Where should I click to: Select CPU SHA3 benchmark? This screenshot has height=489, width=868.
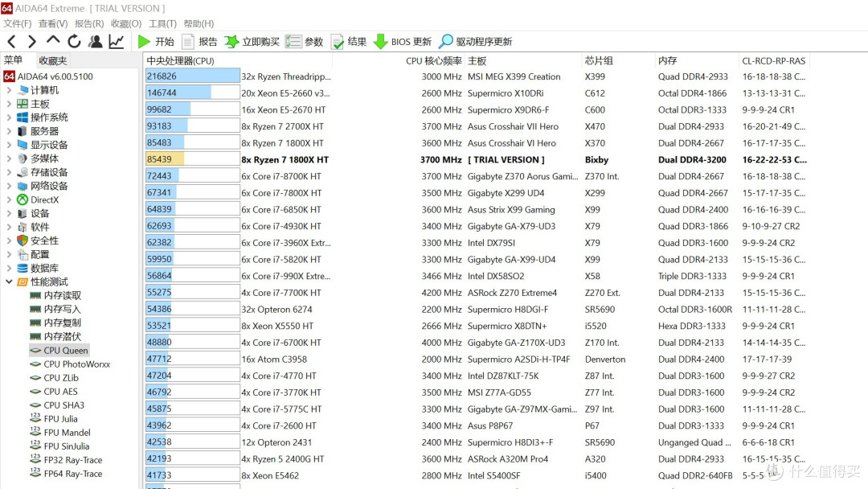[57, 405]
